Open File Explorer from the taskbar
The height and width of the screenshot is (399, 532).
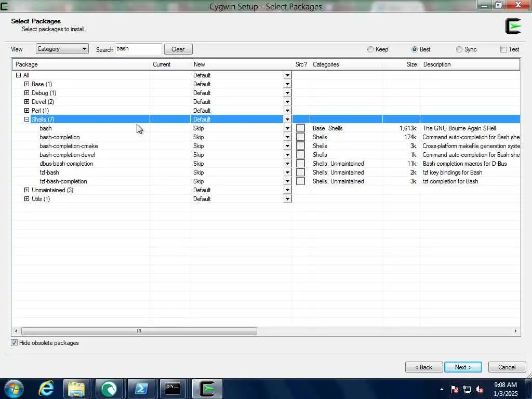(77, 389)
